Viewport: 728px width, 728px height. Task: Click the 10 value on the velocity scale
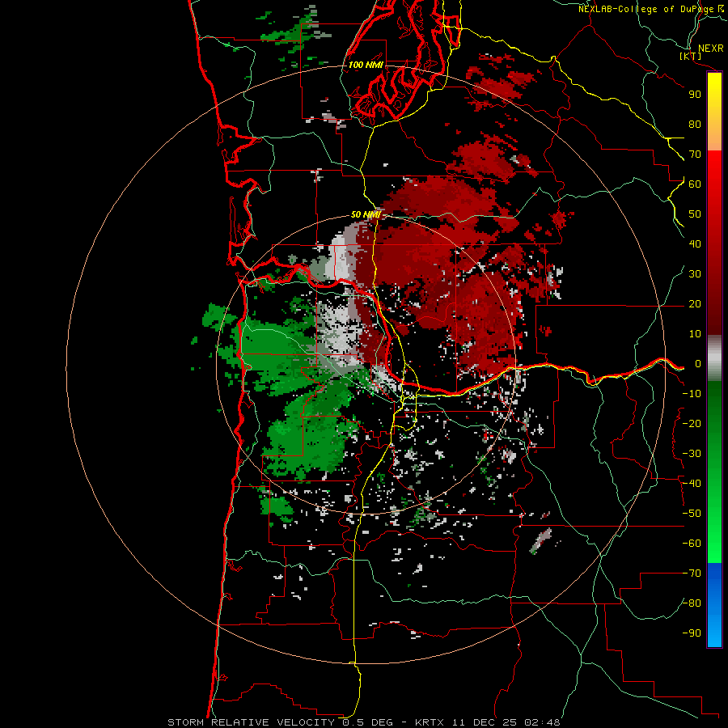coord(695,334)
